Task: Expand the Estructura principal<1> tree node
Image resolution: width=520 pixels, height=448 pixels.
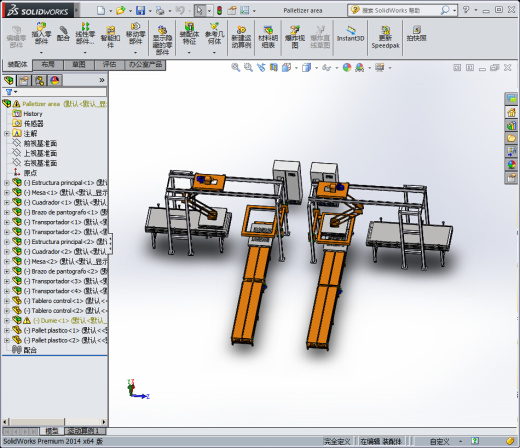Action: [x=7, y=183]
